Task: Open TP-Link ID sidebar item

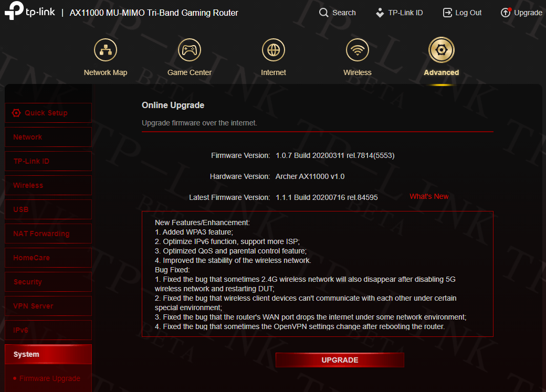Action: point(48,161)
